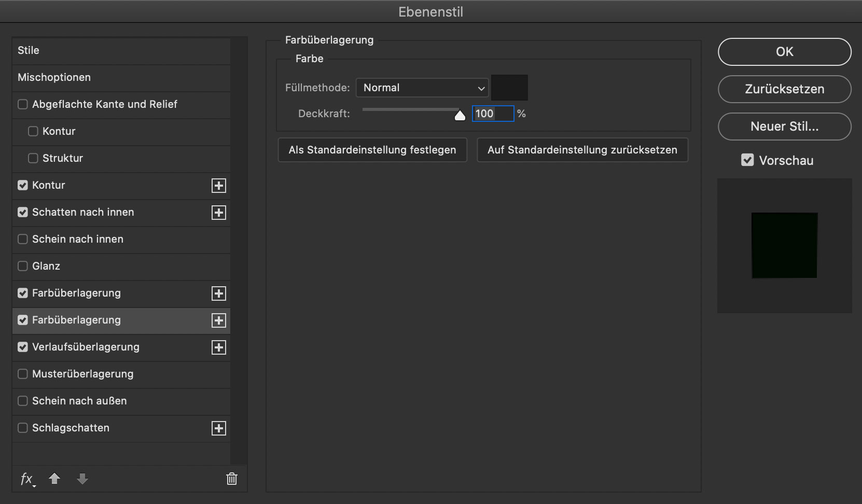Enable Abgeflachte Kante und Relief checkbox
This screenshot has width=862, height=504.
[23, 104]
